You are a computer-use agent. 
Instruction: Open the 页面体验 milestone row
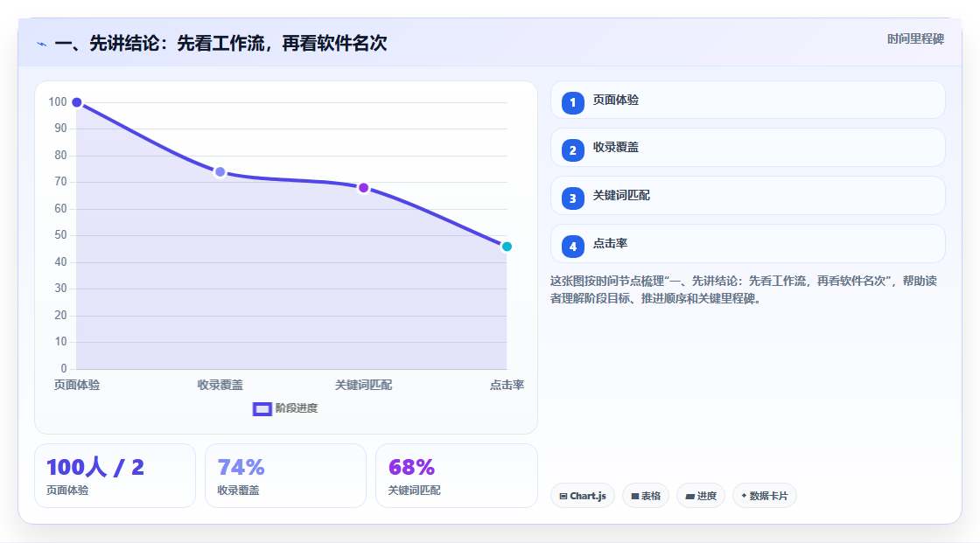pos(747,100)
